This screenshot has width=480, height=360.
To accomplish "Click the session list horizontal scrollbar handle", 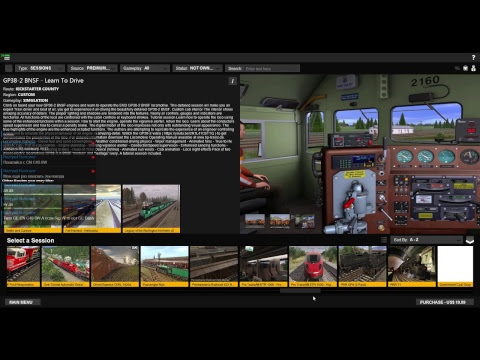I will click(x=300, y=291).
